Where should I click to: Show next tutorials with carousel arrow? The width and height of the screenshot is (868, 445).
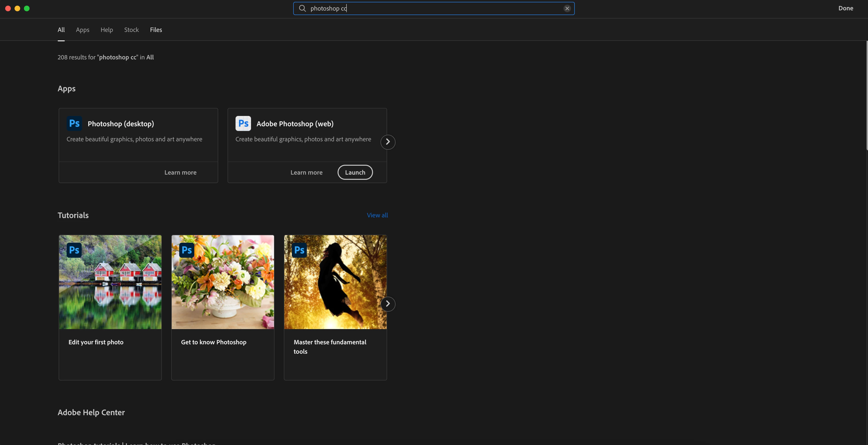pos(388,304)
